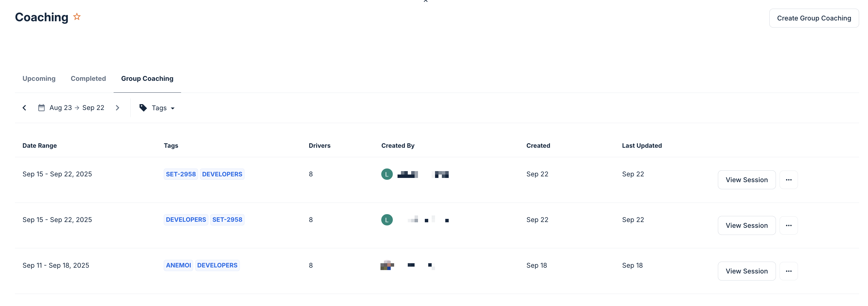The height and width of the screenshot is (306, 868).
Task: Click the Last Updated column header
Action: 642,146
